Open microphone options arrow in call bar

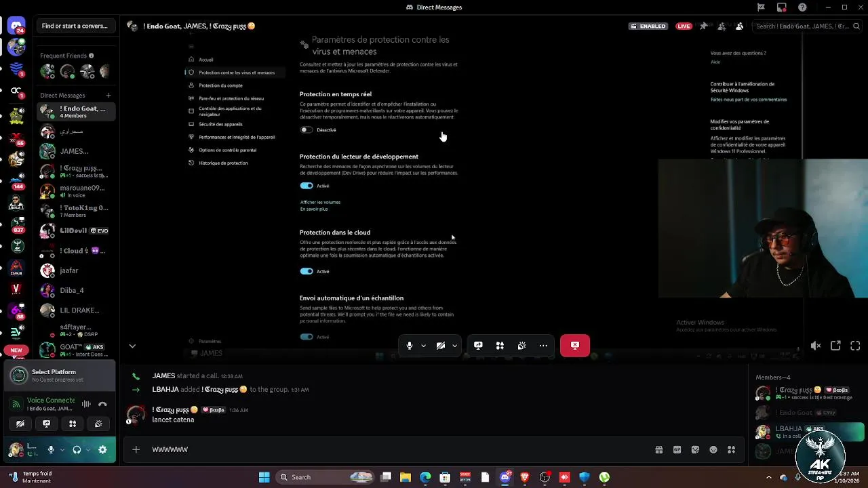(x=423, y=346)
